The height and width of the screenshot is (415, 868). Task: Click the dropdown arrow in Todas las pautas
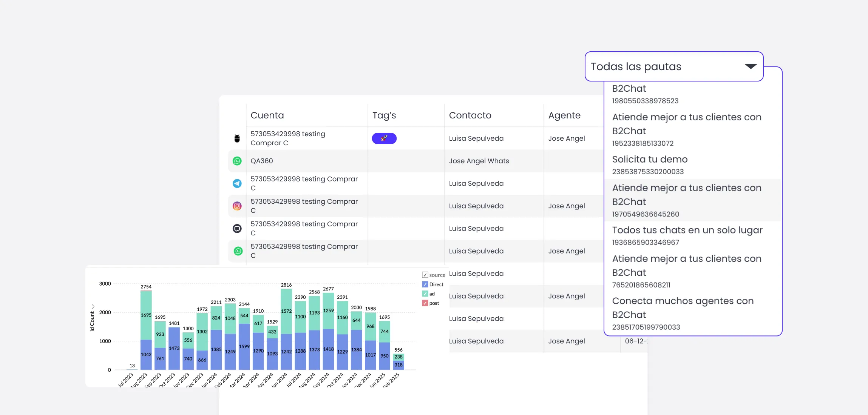click(750, 66)
